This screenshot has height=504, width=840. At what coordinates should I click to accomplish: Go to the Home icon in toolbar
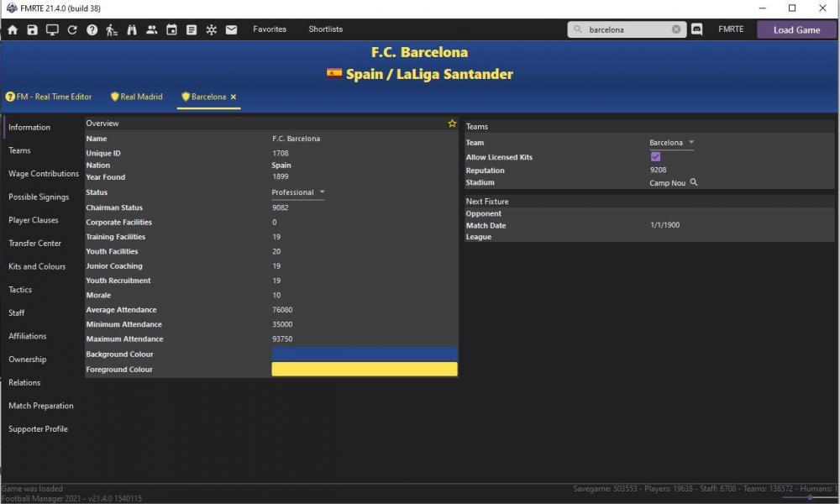(13, 30)
